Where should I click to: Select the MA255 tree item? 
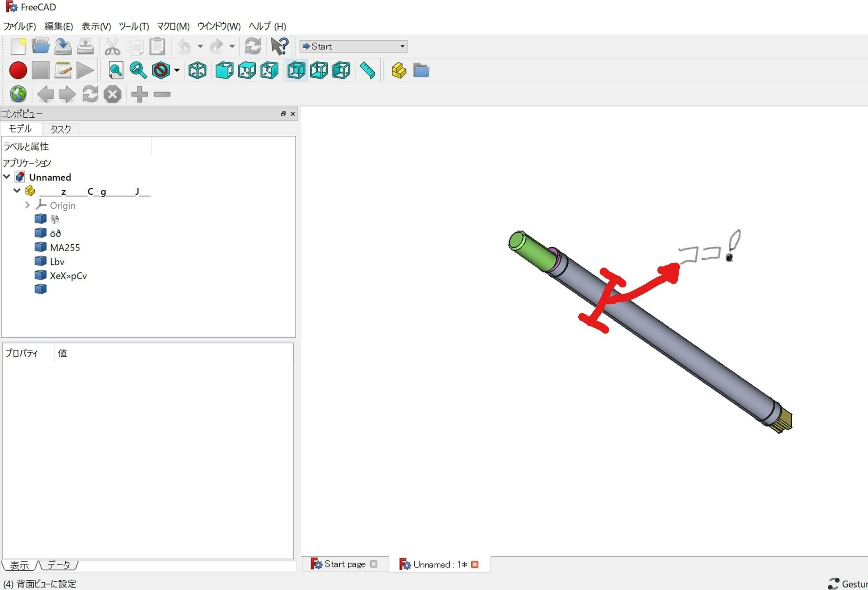tap(65, 247)
